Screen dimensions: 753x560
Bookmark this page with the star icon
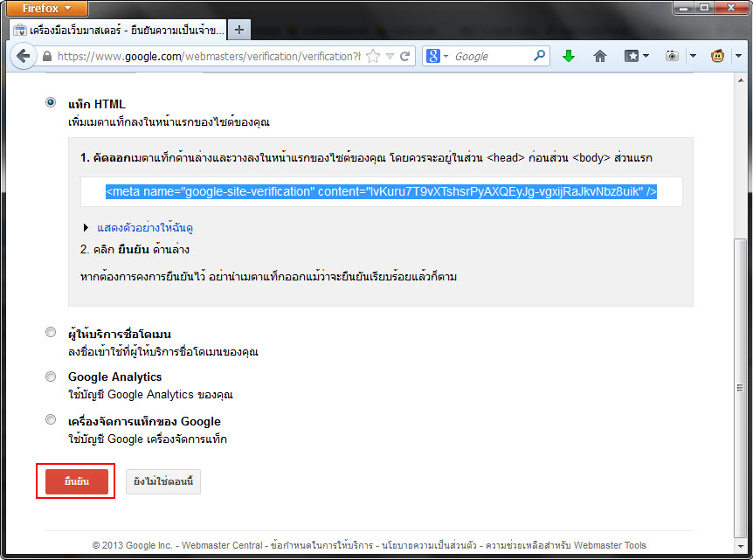point(373,56)
